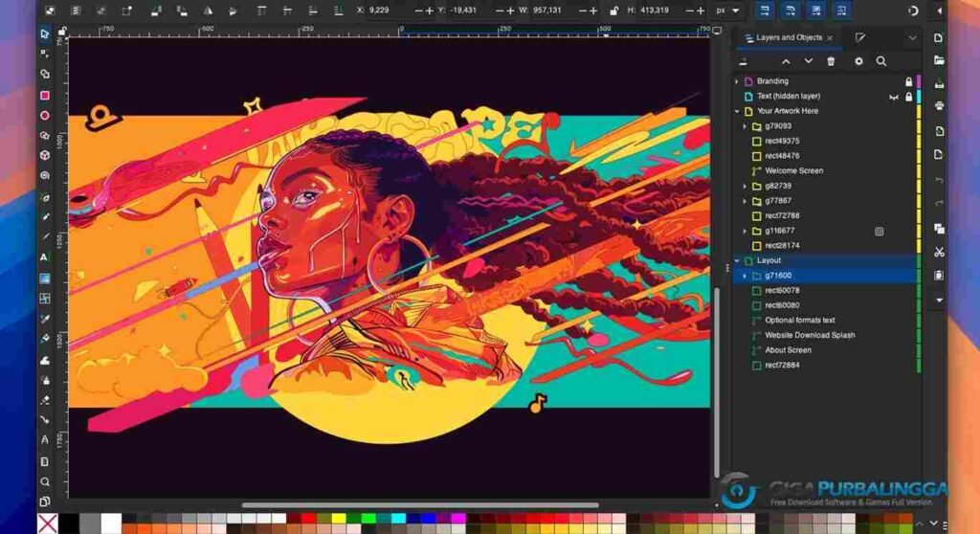Screen dimensions: 980x534
Task: Show the Text (hidden layer) layer
Action: pos(894,97)
